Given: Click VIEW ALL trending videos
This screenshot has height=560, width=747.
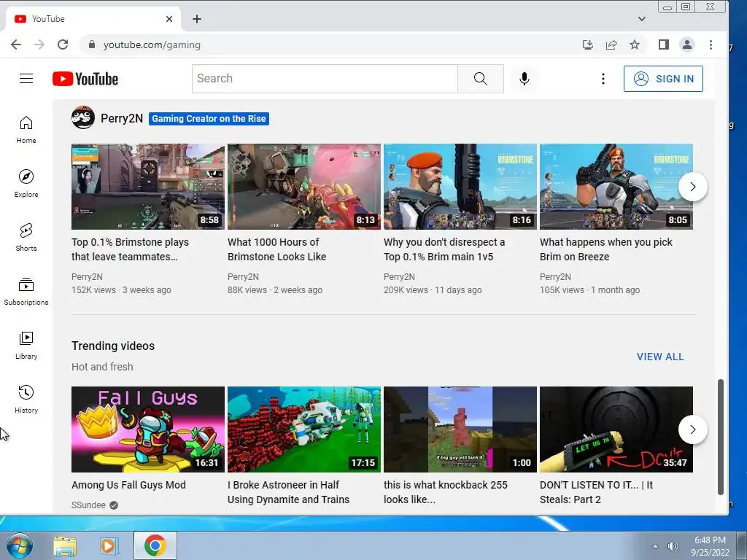Looking at the screenshot, I should point(660,357).
